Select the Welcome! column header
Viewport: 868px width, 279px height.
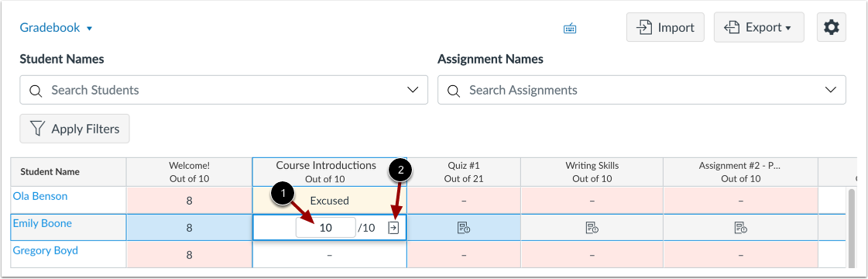[x=190, y=171]
